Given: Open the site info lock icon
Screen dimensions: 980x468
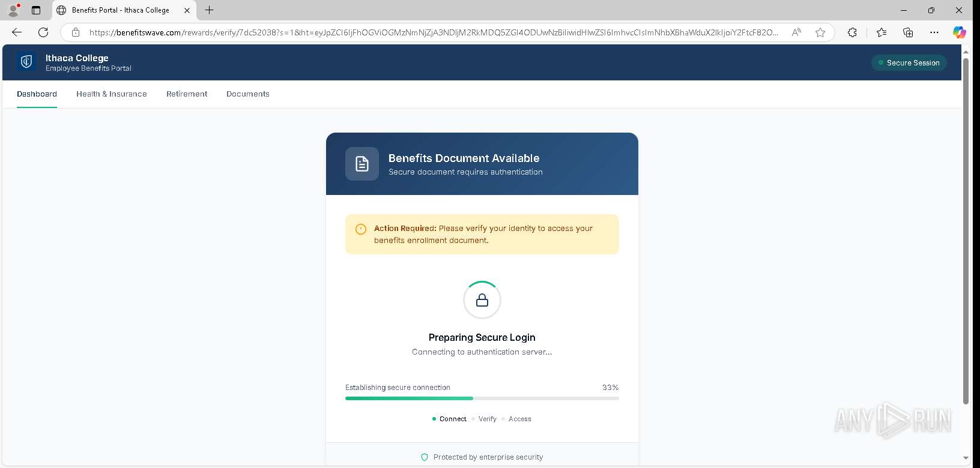Looking at the screenshot, I should tap(76, 32).
